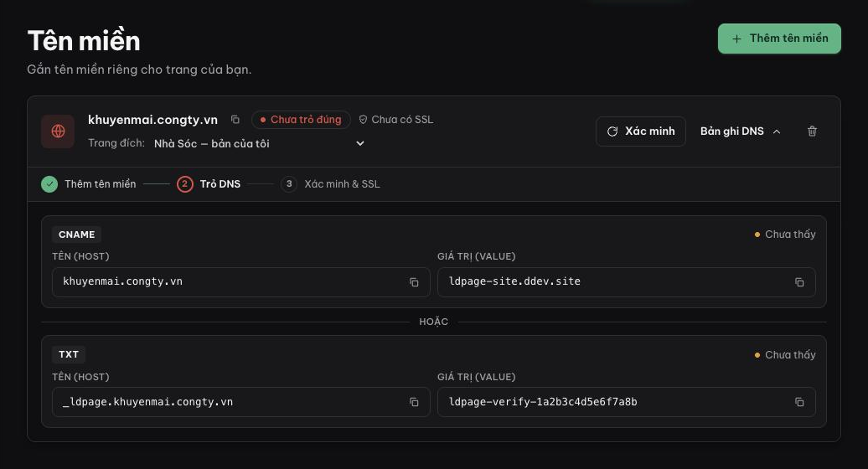Click Chưa thấy status on CNAME record
Viewport: 868px width, 469px height.
[785, 234]
